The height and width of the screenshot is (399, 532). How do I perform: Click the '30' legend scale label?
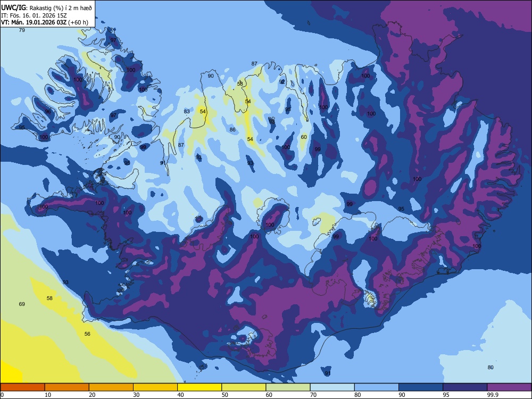136,395
